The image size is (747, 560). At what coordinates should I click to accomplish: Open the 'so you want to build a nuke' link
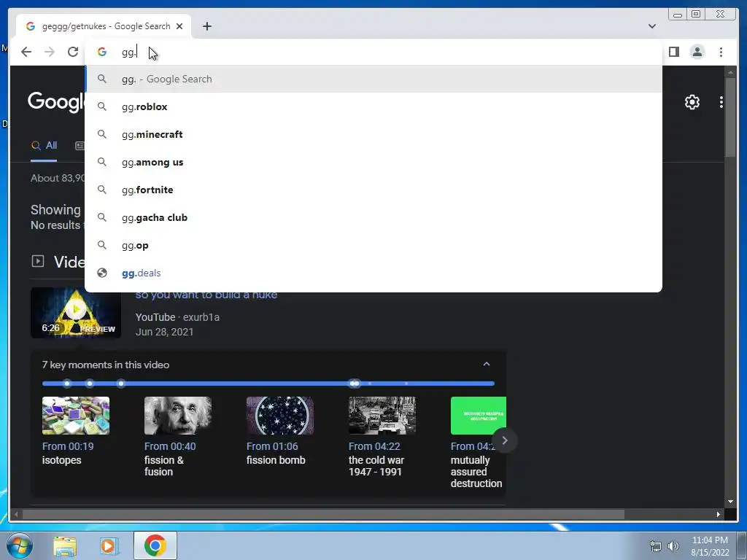pyautogui.click(x=206, y=295)
